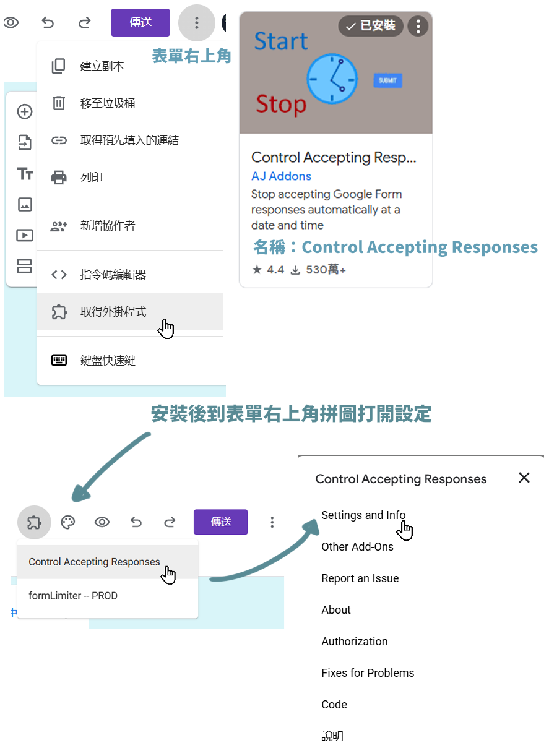This screenshot has width=549, height=756.
Task: Select Control Accepting Responses in the add-ons dropdown
Action: click(x=108, y=562)
